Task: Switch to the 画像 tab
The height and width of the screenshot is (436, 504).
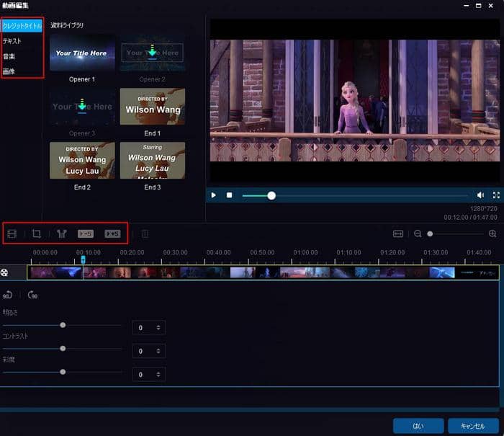Action: pyautogui.click(x=9, y=71)
